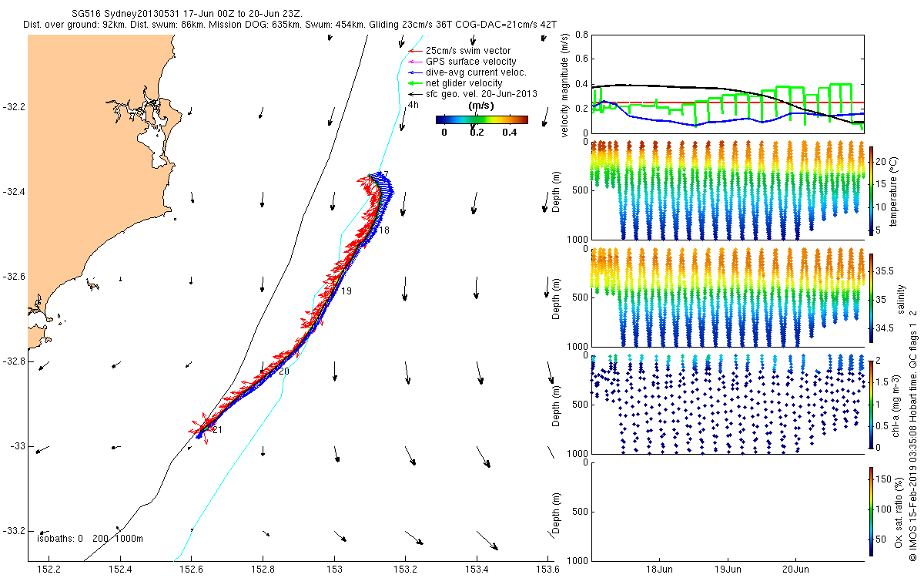This screenshot has height=578, width=924.
Task: Click the '35.5' tick on the salinity colorbar
Action: click(x=884, y=271)
